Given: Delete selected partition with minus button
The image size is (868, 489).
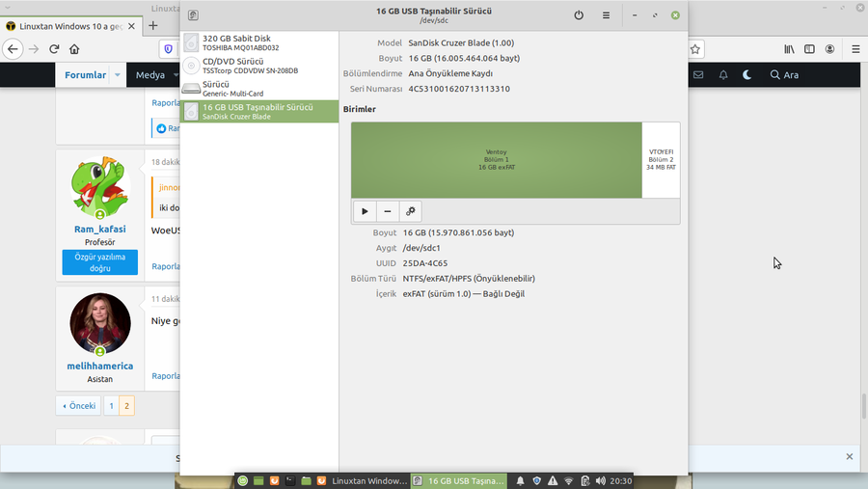Looking at the screenshot, I should [388, 211].
